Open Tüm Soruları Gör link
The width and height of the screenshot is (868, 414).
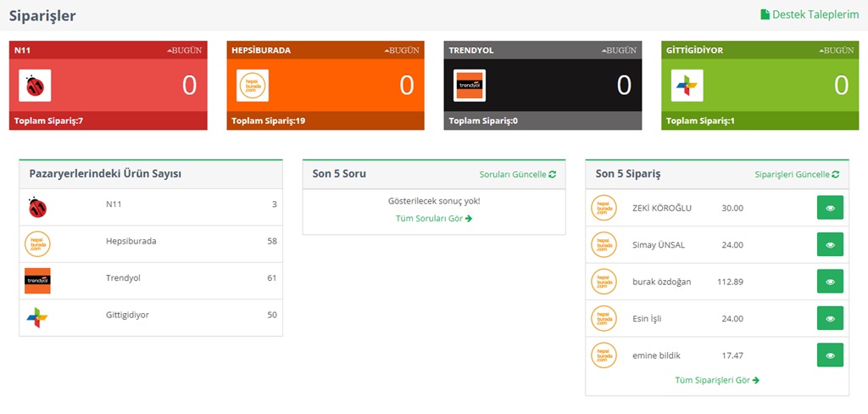tap(433, 218)
